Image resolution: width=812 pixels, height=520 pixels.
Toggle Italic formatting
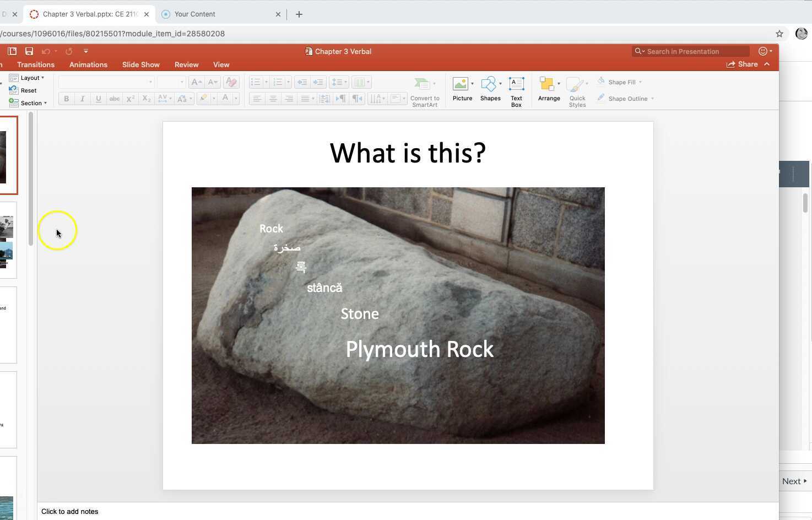83,99
